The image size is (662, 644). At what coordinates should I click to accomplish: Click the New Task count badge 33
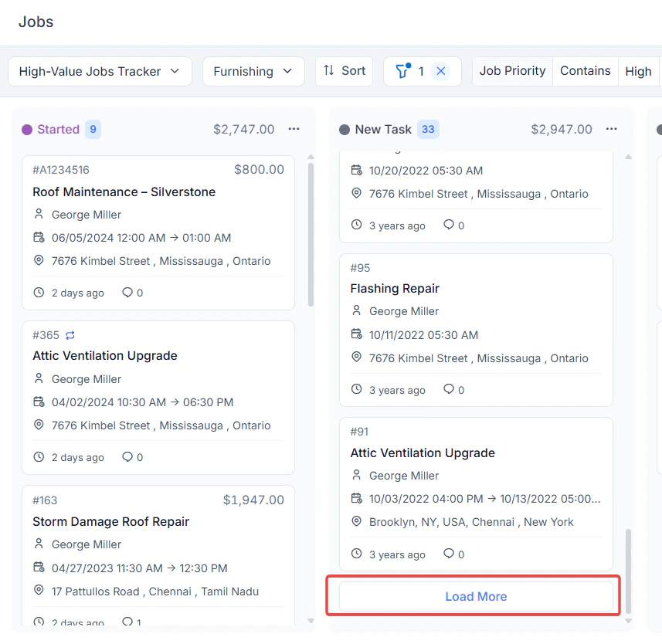pyautogui.click(x=428, y=129)
